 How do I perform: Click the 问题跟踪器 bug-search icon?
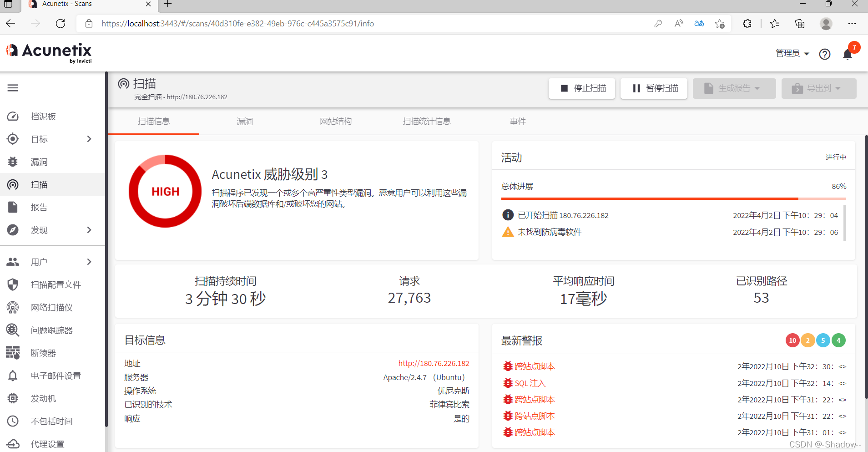(x=13, y=330)
